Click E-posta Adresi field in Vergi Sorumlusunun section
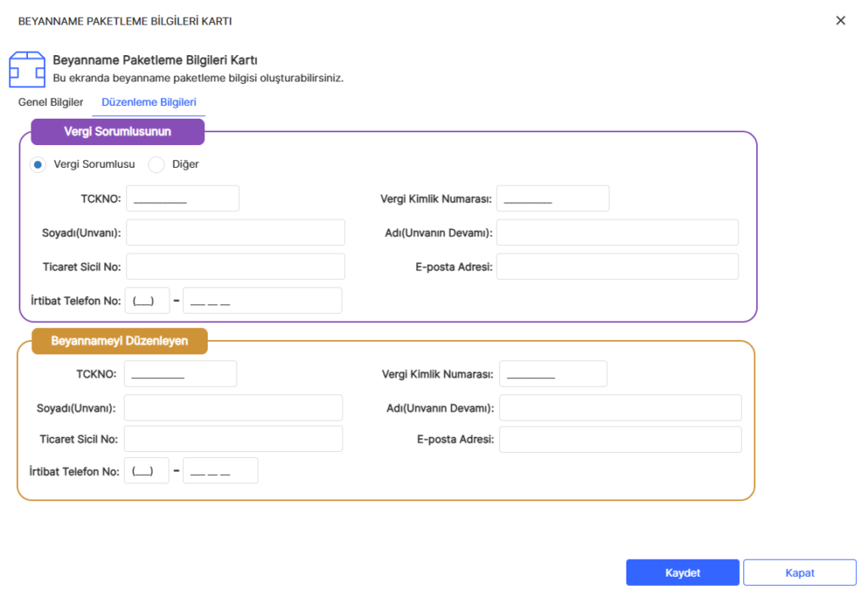 [617, 266]
